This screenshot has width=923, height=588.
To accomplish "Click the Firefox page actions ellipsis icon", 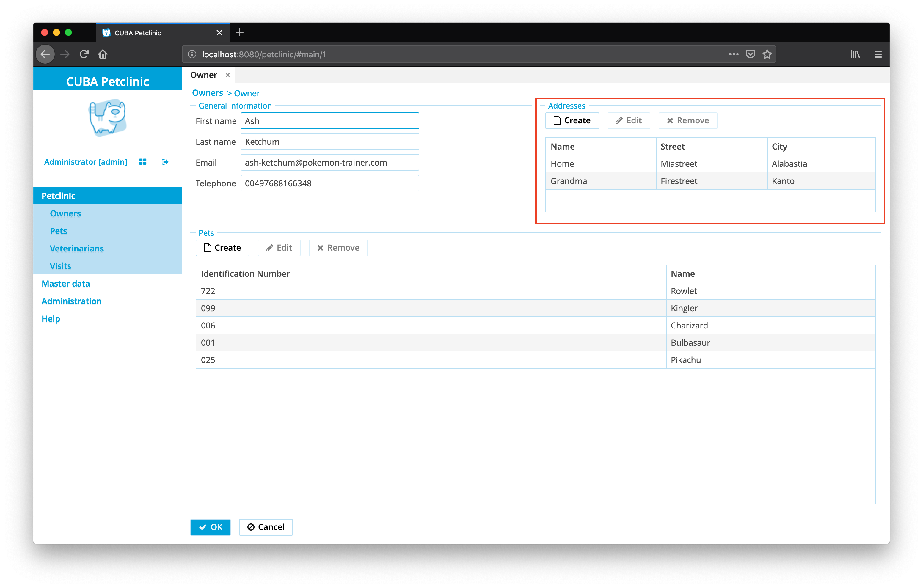I will point(733,54).
